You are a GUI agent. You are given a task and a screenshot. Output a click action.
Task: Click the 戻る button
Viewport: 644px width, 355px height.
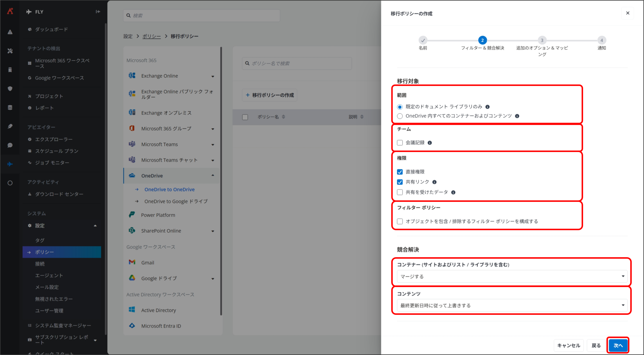(x=596, y=345)
